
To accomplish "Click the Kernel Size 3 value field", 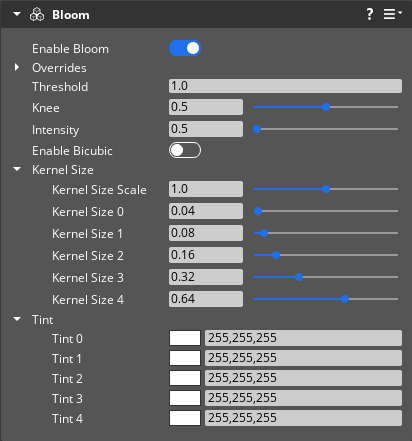I will click(x=206, y=277).
